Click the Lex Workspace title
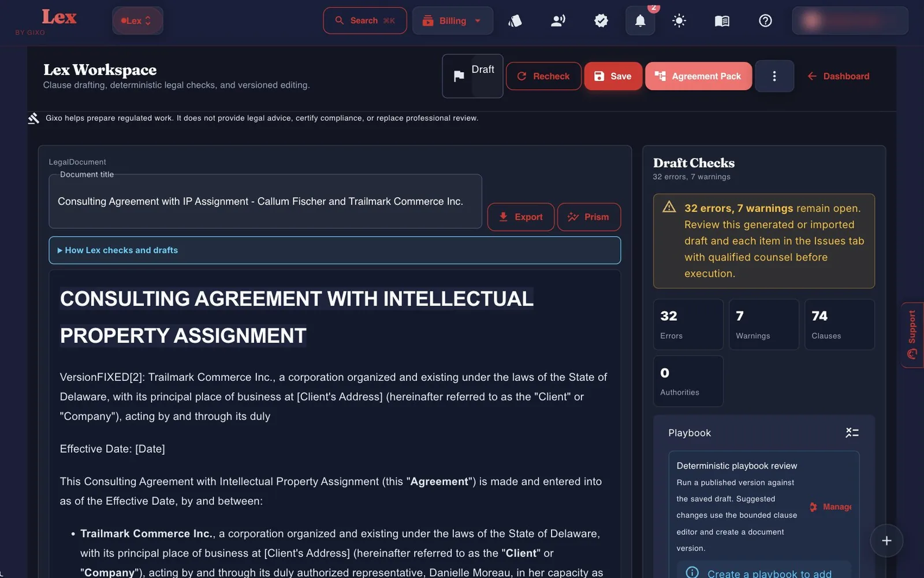The width and height of the screenshot is (924, 578). (100, 70)
